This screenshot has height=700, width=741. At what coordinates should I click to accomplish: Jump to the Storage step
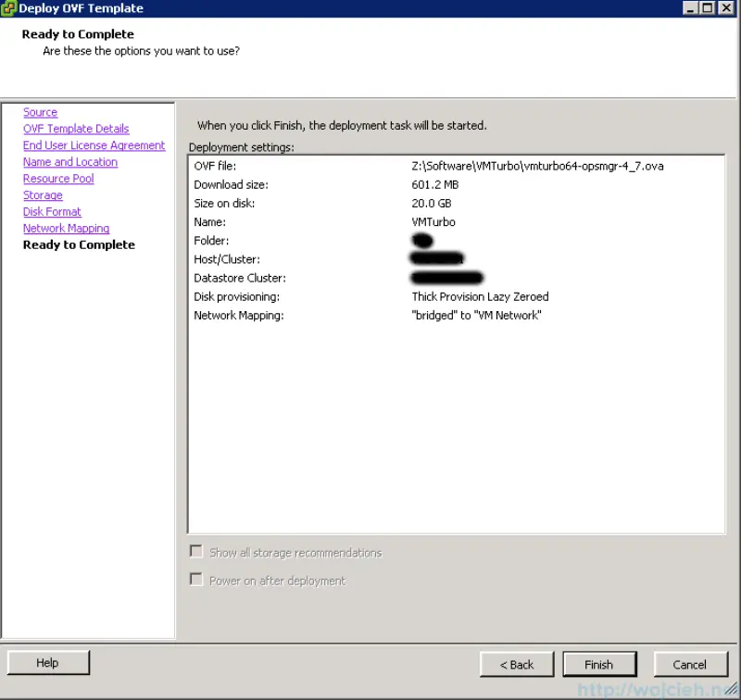[x=43, y=194]
